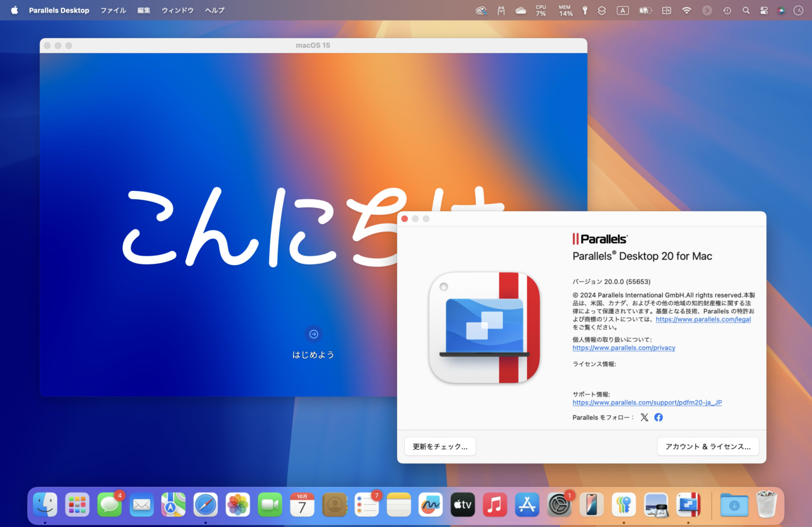The image size is (812, 527).
Task: Open the ファイル menu
Action: point(113,10)
